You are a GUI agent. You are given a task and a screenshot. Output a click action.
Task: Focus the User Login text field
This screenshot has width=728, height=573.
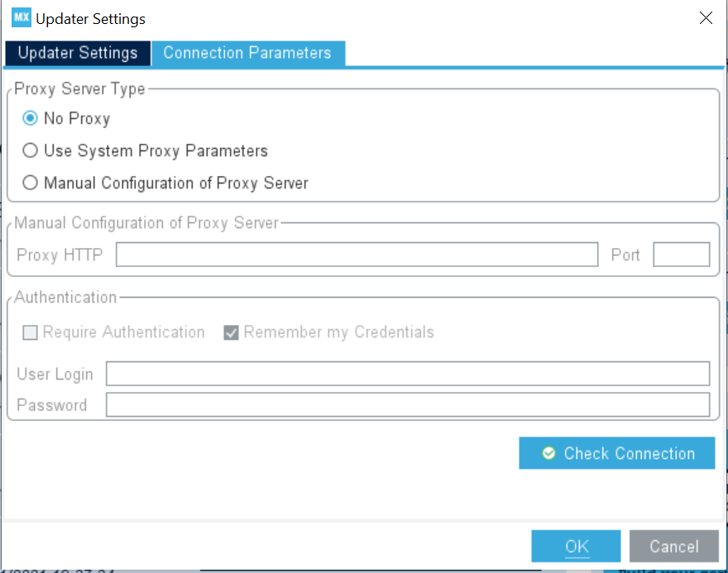click(408, 374)
